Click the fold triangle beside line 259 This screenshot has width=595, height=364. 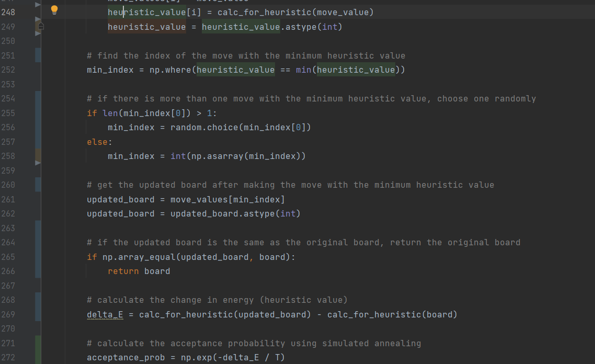click(x=37, y=163)
